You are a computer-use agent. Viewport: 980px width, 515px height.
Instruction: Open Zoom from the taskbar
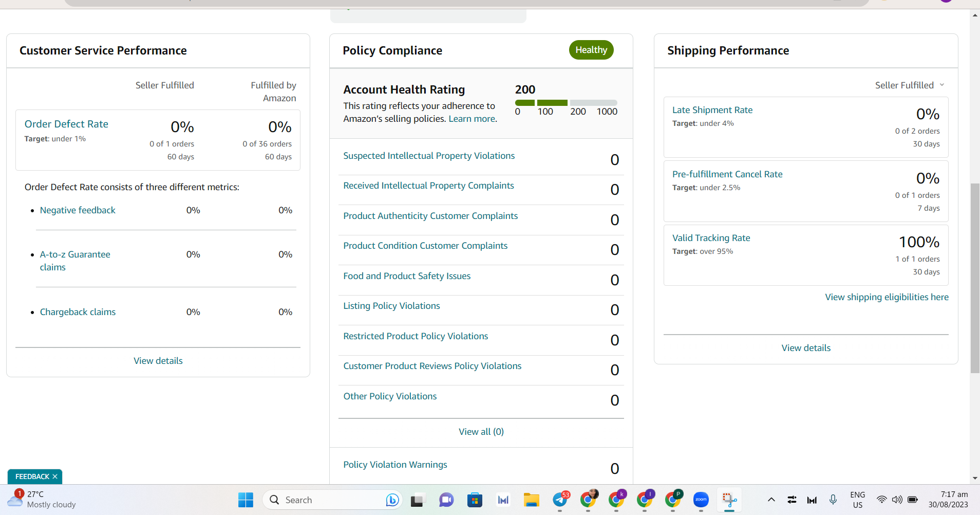coord(701,500)
